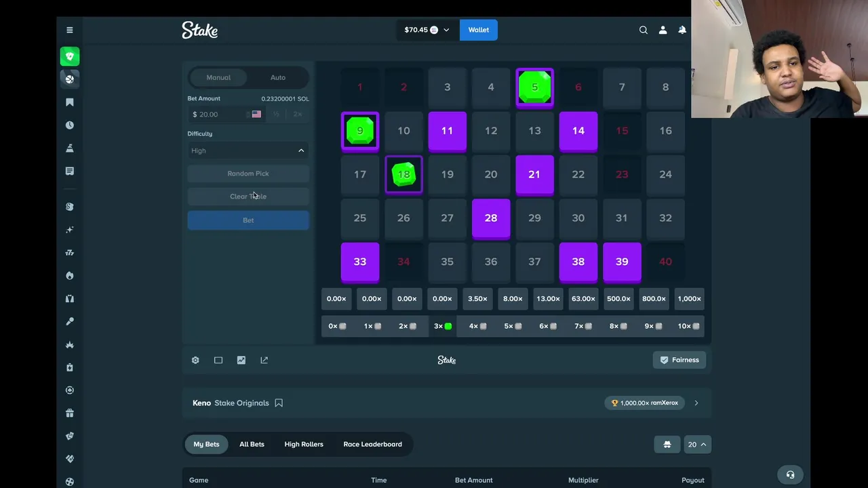Open the My Bets receipt sidebar icon
This screenshot has width=868, height=488.
[69, 171]
